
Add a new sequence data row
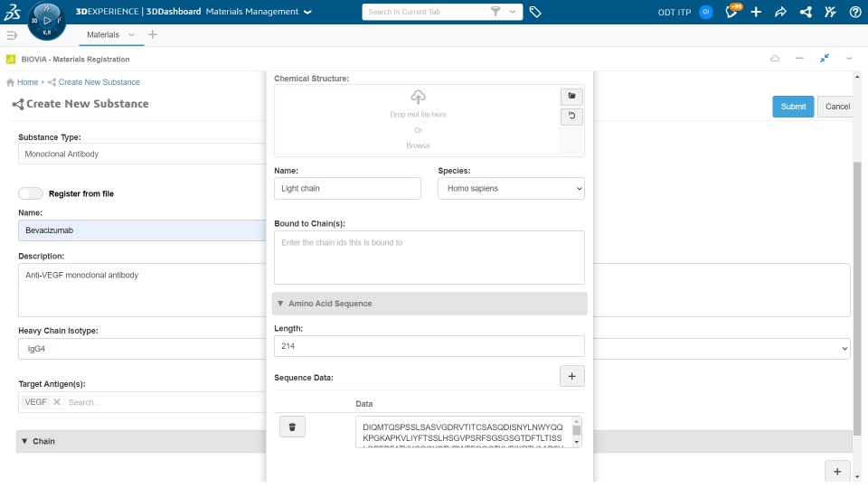click(x=571, y=376)
